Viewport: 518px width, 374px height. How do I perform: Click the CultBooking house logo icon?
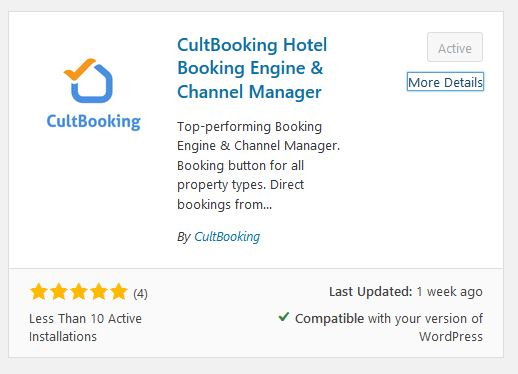[89, 81]
